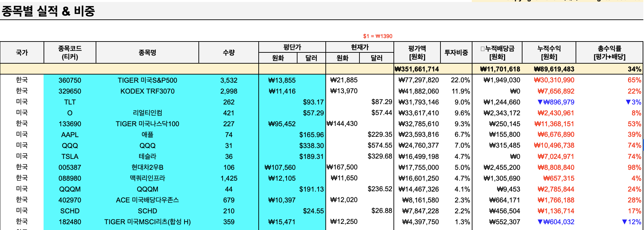Select the QQQM ticker cell
The height and width of the screenshot is (230, 644).
pyautogui.click(x=70, y=189)
